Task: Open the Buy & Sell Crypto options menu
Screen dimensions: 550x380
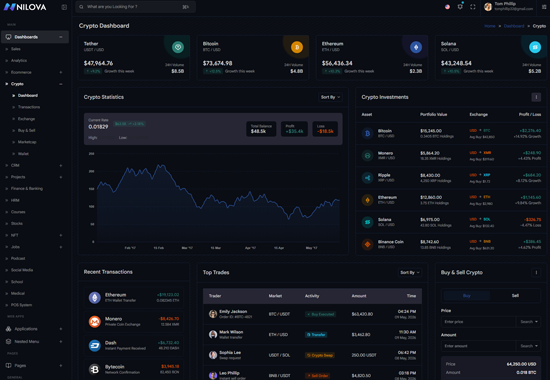Action: [x=536, y=272]
